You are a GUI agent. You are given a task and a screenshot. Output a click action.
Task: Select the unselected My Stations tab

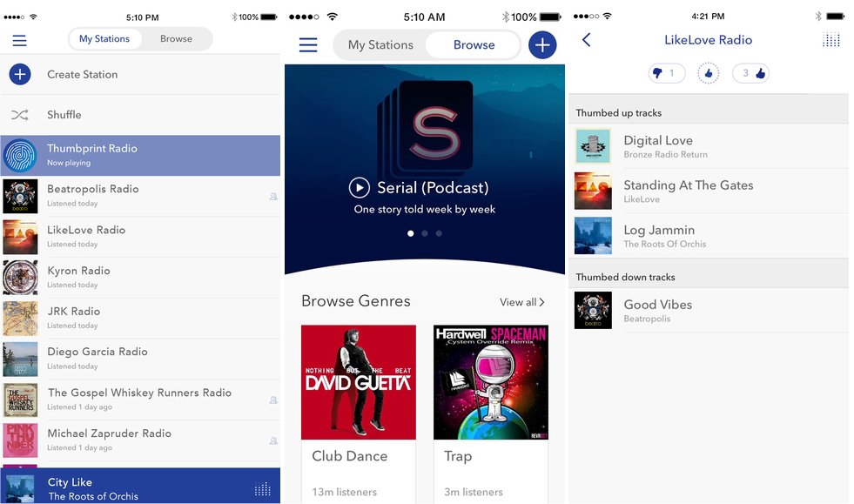click(380, 45)
